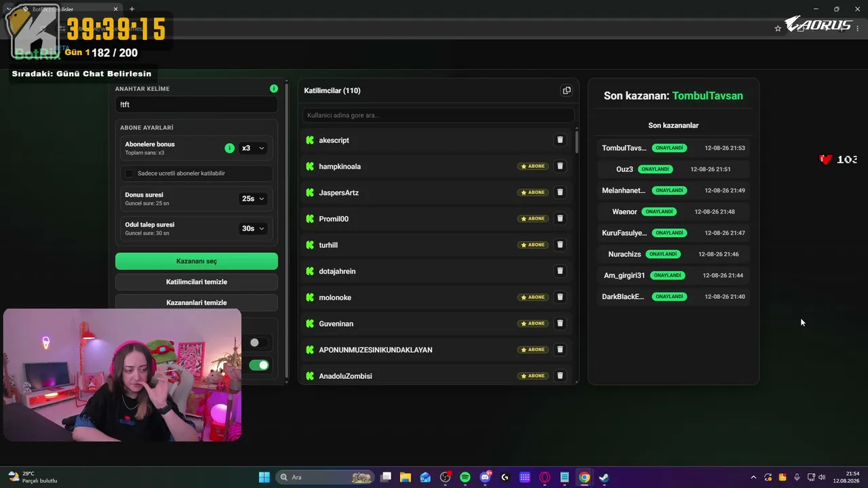Viewport: 868px width, 488px height.
Task: Remove AnadoluZombisi using the trash icon
Action: point(560,375)
